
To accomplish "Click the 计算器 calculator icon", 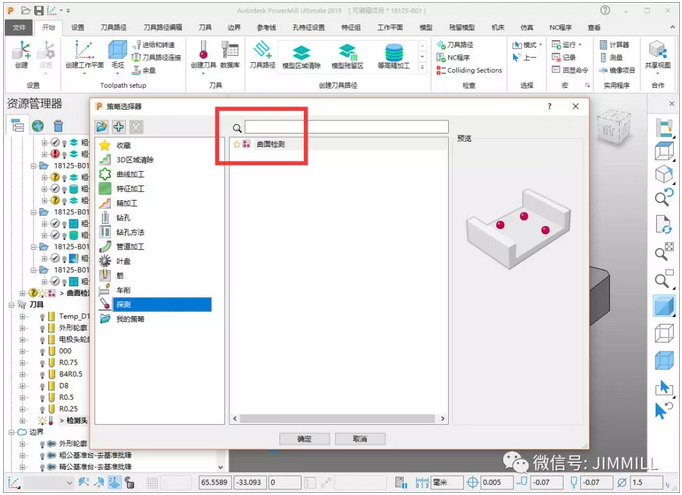I will click(x=614, y=44).
